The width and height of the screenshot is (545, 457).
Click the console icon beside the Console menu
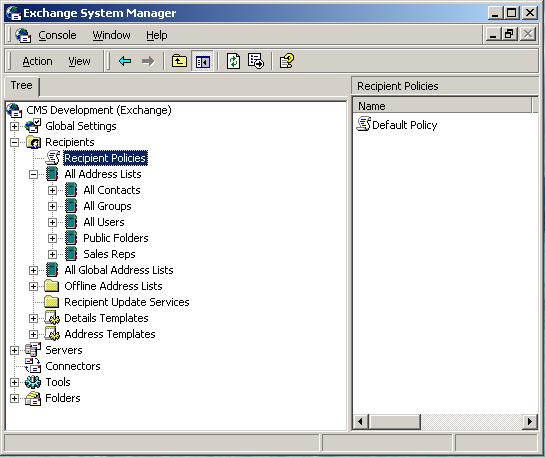(23, 35)
